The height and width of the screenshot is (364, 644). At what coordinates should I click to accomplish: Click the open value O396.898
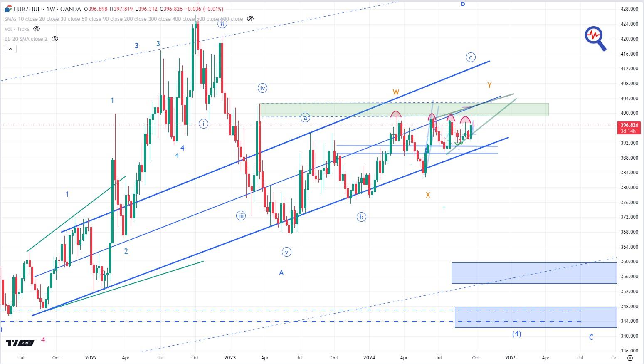click(95, 9)
